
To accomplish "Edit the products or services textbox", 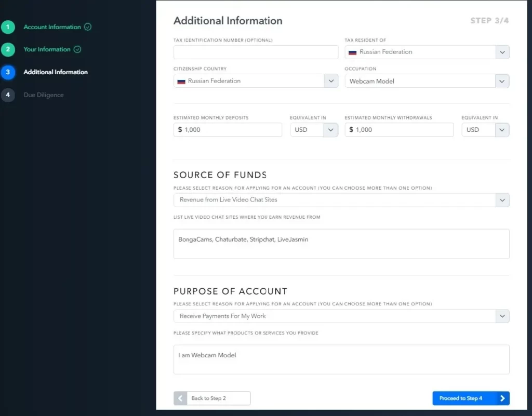I will [x=341, y=360].
